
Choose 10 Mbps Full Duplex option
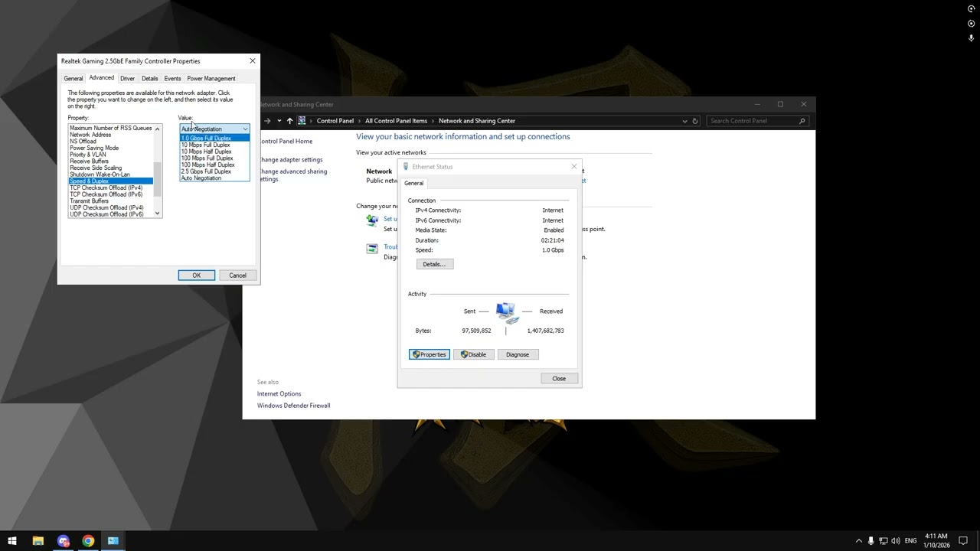(x=214, y=145)
